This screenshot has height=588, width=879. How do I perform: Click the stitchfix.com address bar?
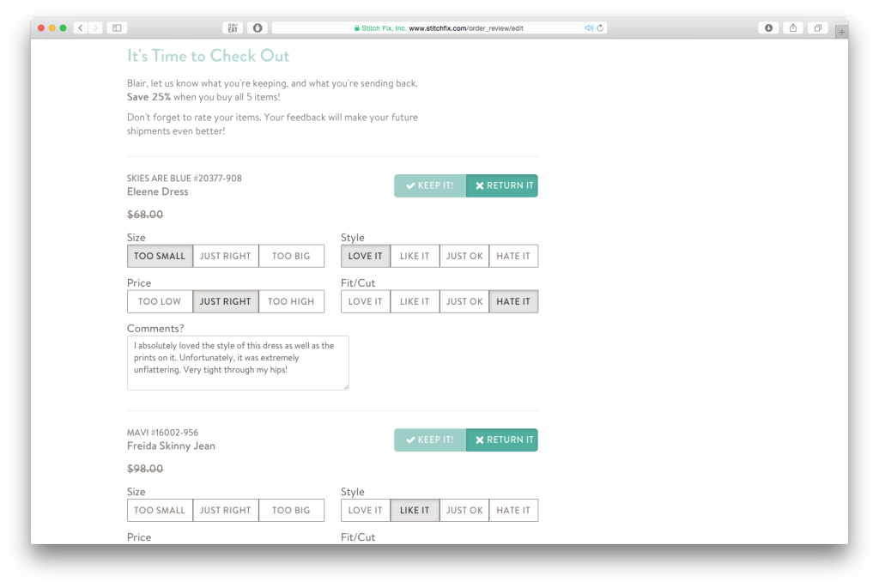coord(439,28)
